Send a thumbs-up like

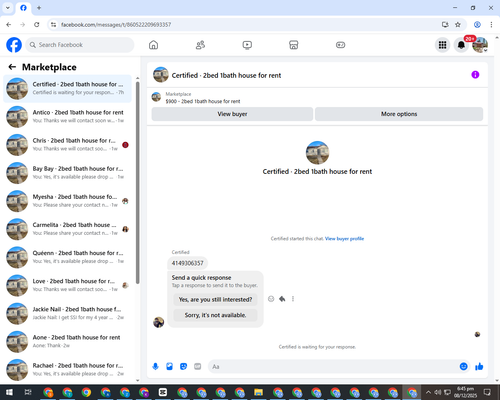(479, 367)
